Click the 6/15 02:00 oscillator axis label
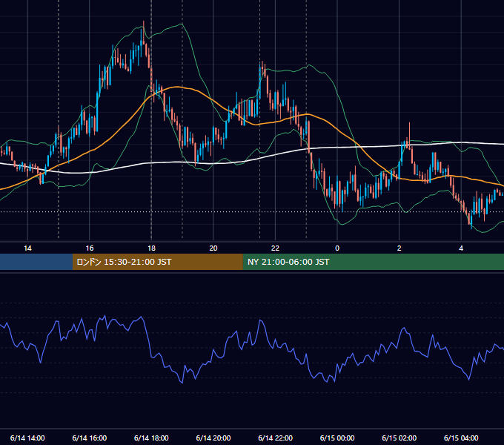This screenshot has height=445, width=504. click(x=399, y=438)
